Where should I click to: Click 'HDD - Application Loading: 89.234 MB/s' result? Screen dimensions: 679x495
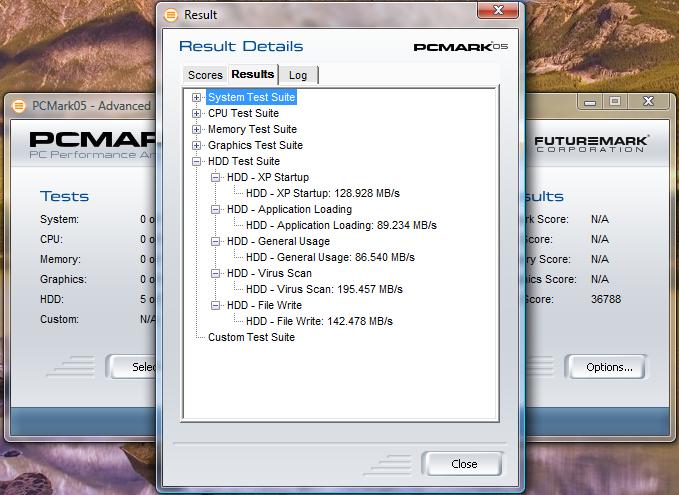click(x=342, y=226)
